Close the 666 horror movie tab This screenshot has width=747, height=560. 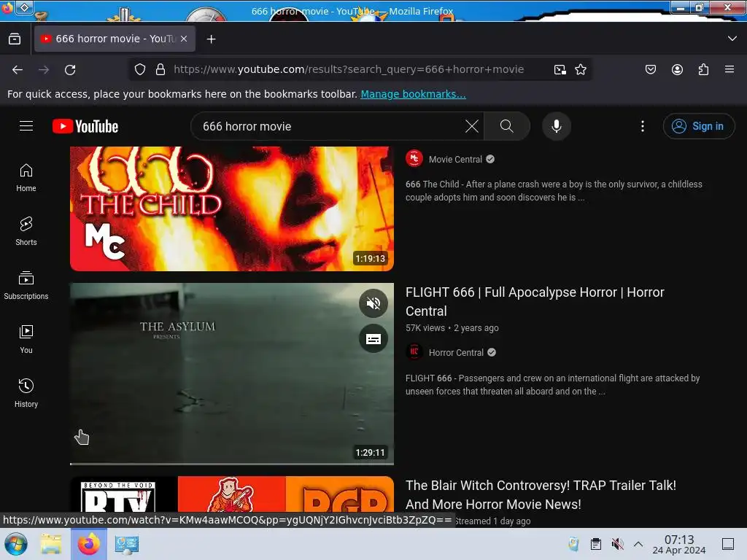pos(184,39)
